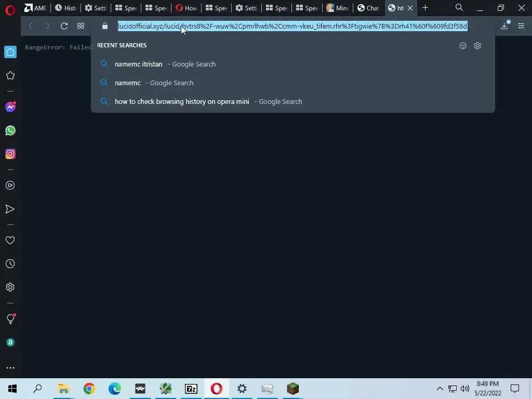The image size is (532, 399).
Task: Select 'namemc itristan' recent search
Action: pyautogui.click(x=293, y=64)
